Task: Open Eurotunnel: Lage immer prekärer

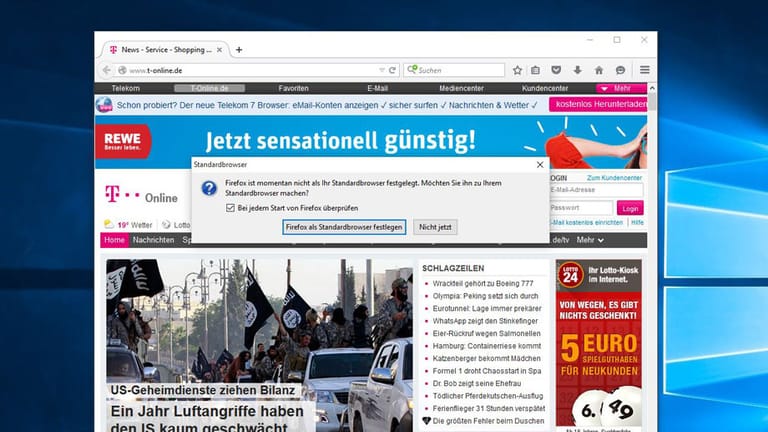Action: coord(487,309)
